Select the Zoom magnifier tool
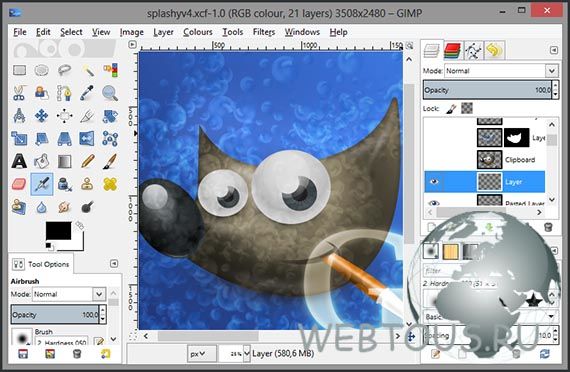The width and height of the screenshot is (570, 372). [x=110, y=93]
